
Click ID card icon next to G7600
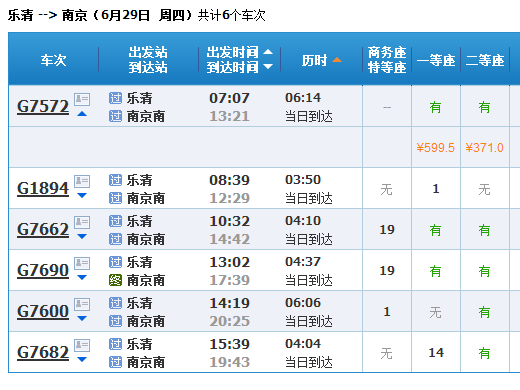[x=82, y=304]
